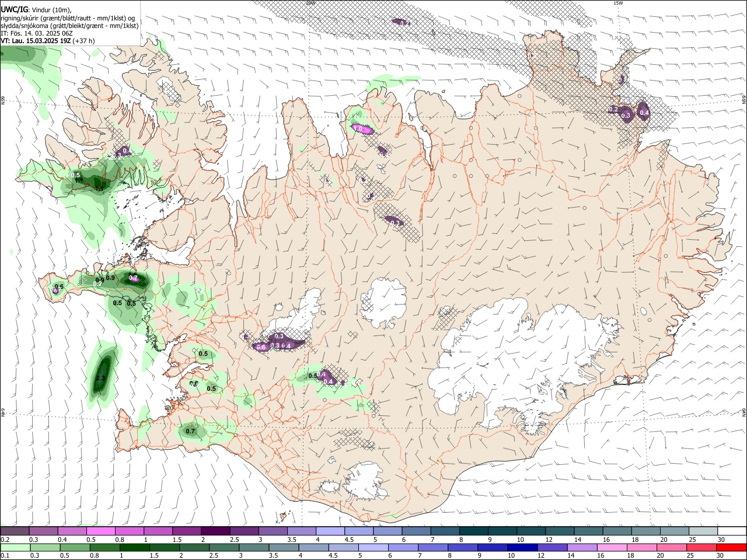Image resolution: width=747 pixels, height=560 pixels.
Task: Click the darkest green 1–1.5 swatch in bottom legend row
Action: [x=135, y=547]
